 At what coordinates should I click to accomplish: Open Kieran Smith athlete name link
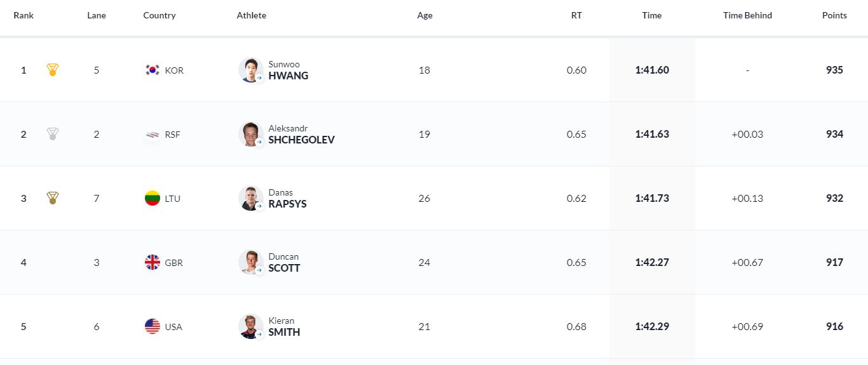tap(284, 327)
